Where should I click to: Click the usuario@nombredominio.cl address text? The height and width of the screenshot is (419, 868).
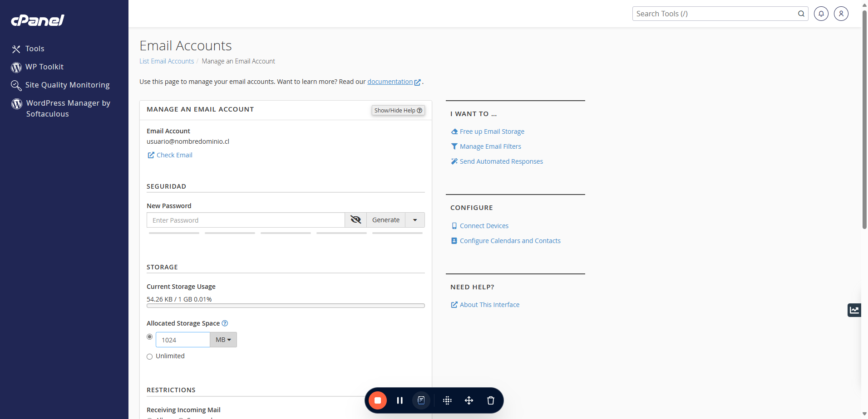pyautogui.click(x=188, y=141)
